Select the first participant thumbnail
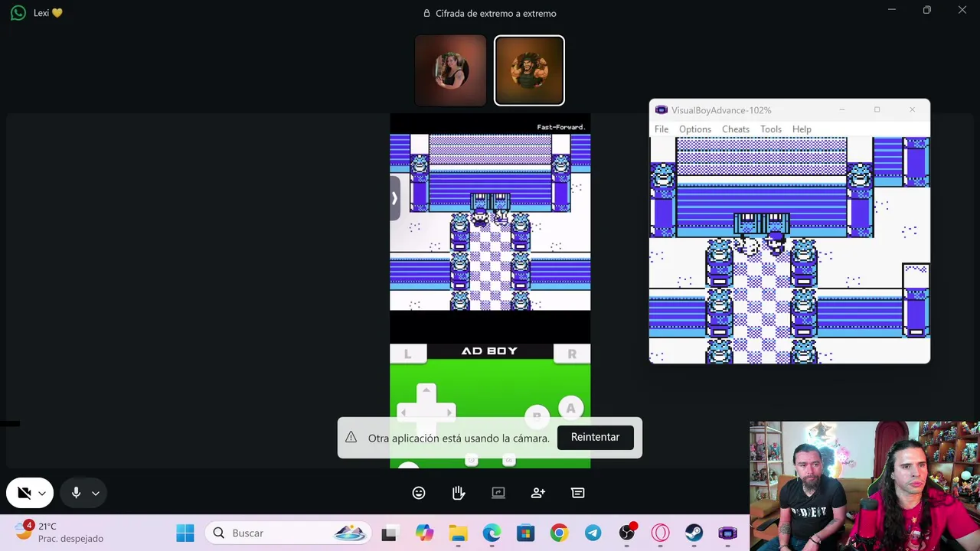 coord(450,70)
